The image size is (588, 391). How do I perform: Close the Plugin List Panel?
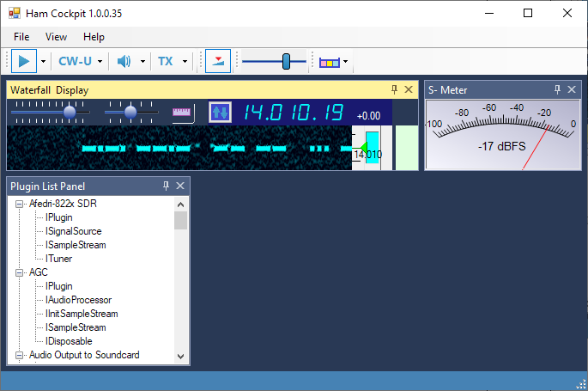(180, 186)
